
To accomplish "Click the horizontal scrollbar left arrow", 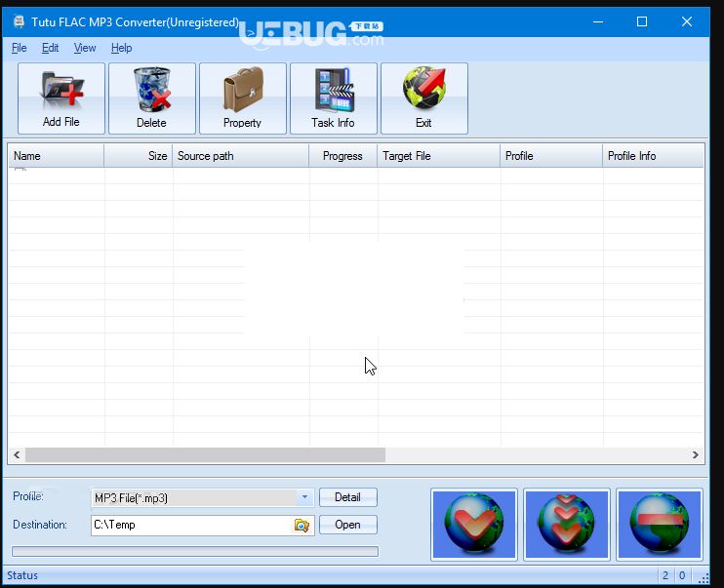I will tap(17, 455).
